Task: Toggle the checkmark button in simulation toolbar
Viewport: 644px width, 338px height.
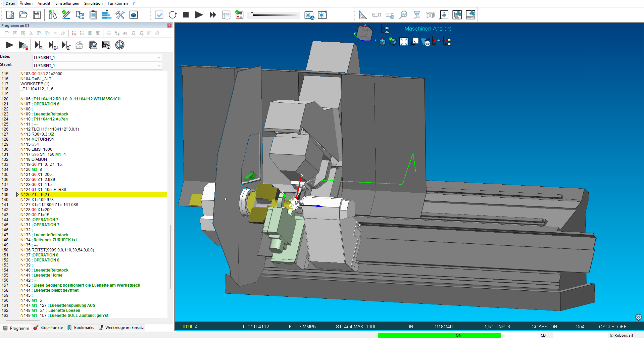Action: coord(159,15)
